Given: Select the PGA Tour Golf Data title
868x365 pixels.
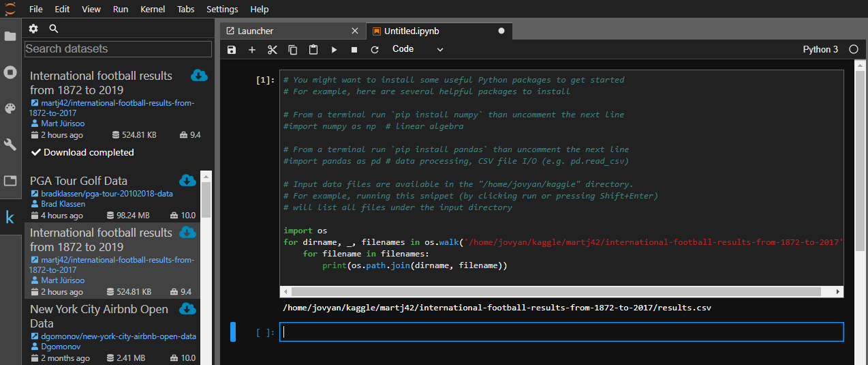Looking at the screenshot, I should point(78,181).
